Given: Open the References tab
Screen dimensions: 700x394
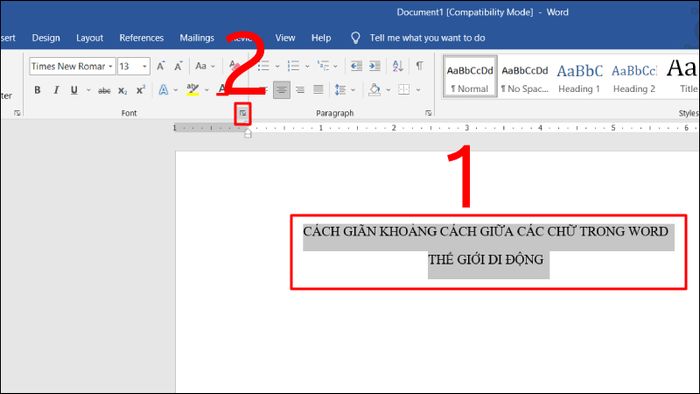Looking at the screenshot, I should (x=141, y=38).
